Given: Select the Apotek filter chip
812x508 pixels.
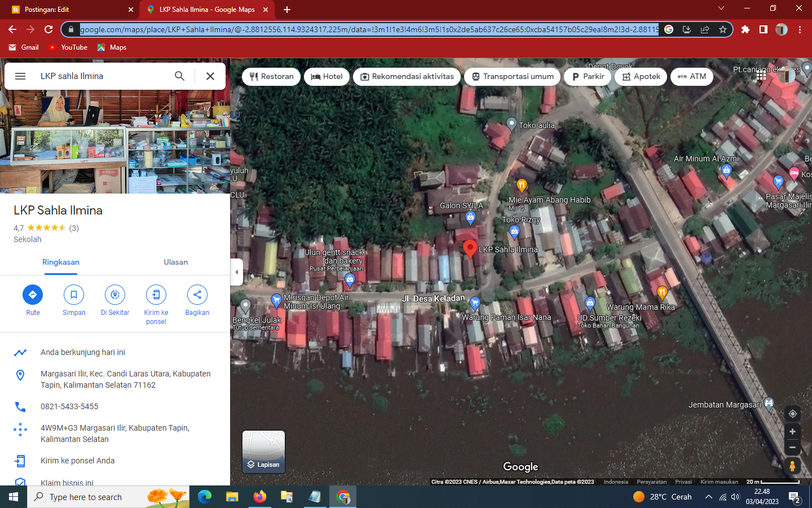Looking at the screenshot, I should (641, 77).
